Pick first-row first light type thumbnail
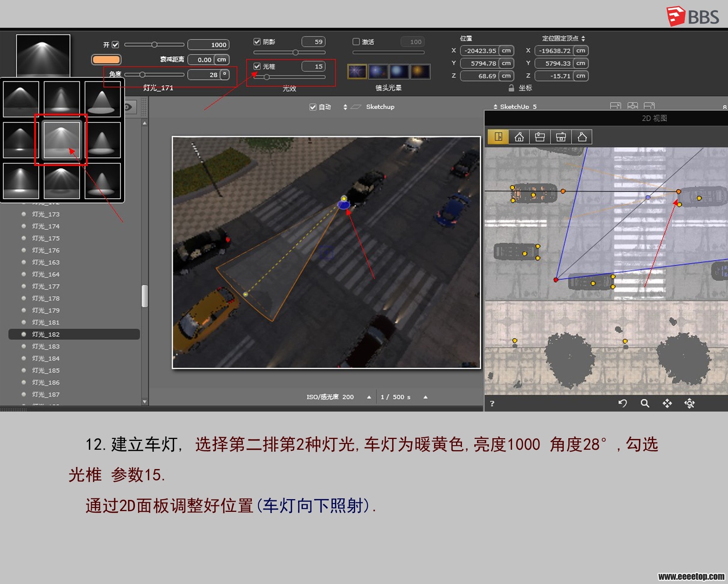The width and height of the screenshot is (728, 584). 21,99
